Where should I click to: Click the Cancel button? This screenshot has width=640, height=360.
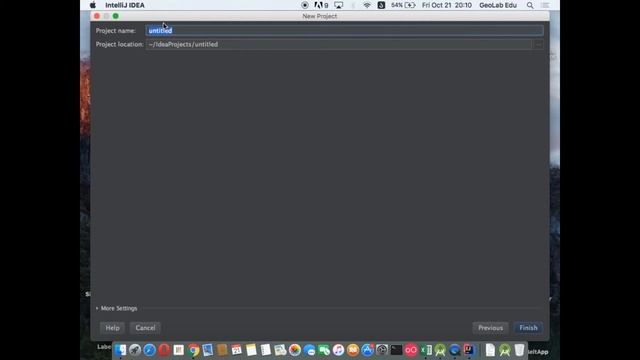(x=145, y=328)
